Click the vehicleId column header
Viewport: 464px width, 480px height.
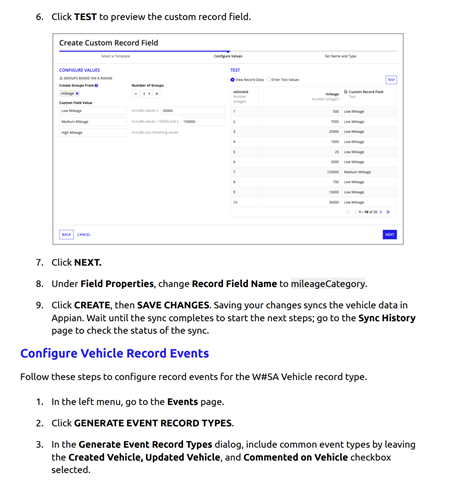240,92
